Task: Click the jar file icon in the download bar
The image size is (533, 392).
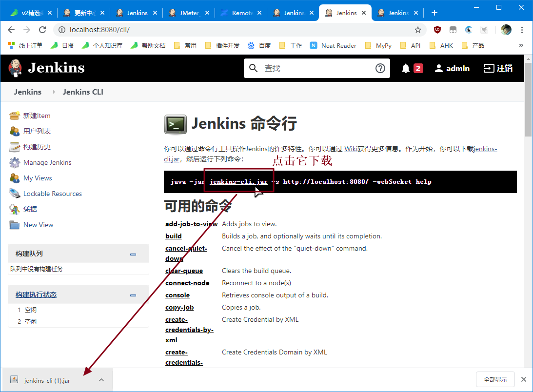Action: pyautogui.click(x=14, y=380)
